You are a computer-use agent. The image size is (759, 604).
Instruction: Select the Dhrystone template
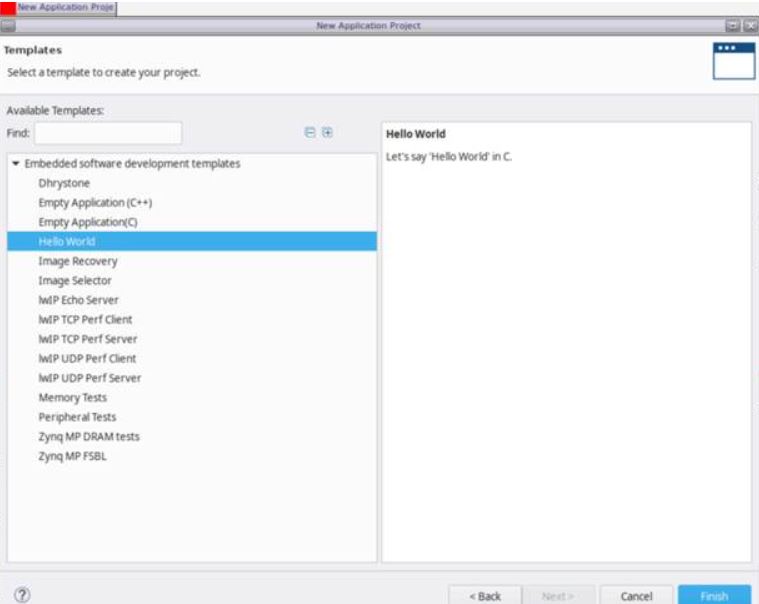tap(64, 183)
